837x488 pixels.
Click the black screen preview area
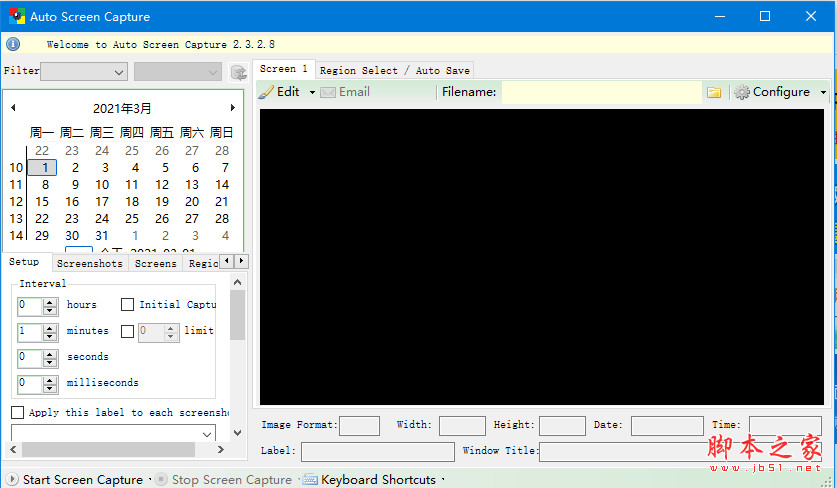point(542,257)
